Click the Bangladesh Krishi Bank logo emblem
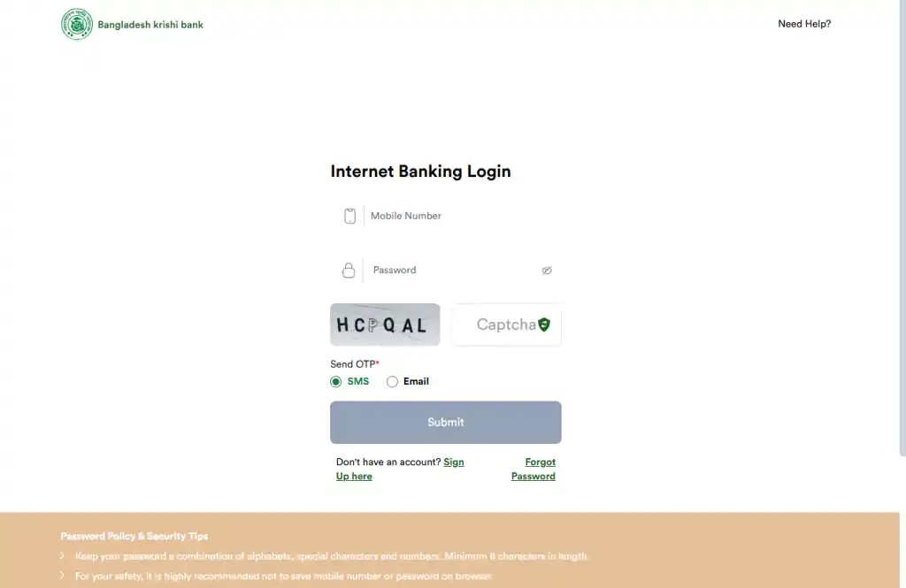This screenshot has height=588, width=906. (77, 24)
